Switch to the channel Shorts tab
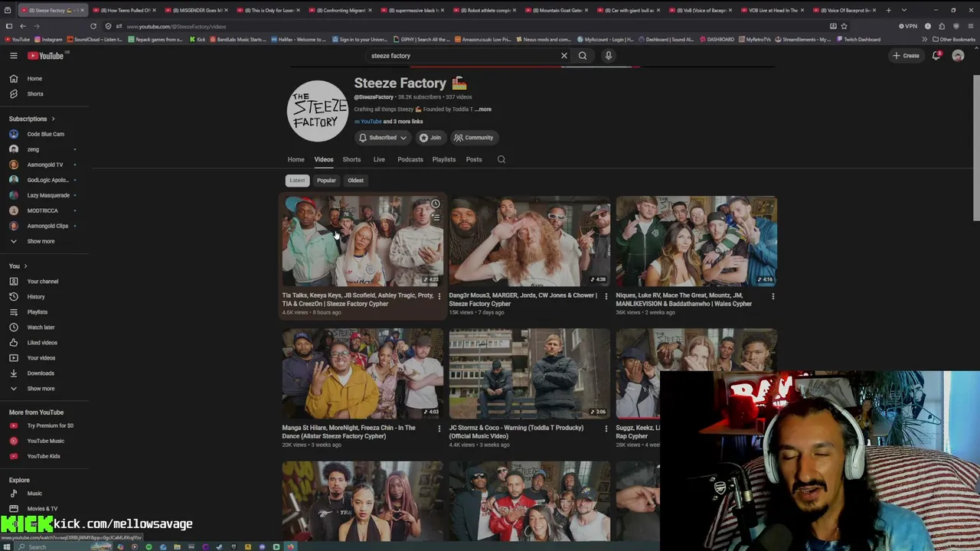This screenshot has height=551, width=980. (351, 159)
